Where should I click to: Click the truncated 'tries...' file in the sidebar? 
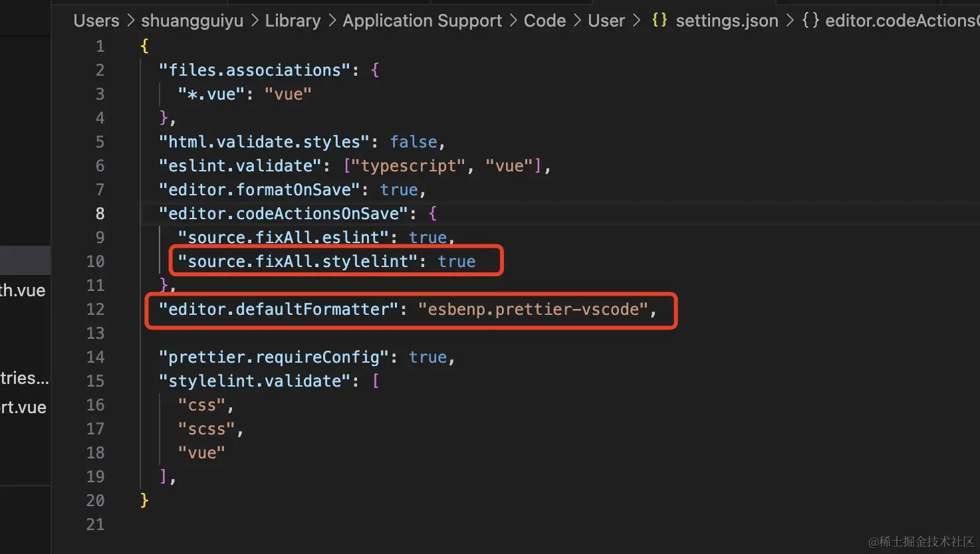click(x=25, y=378)
